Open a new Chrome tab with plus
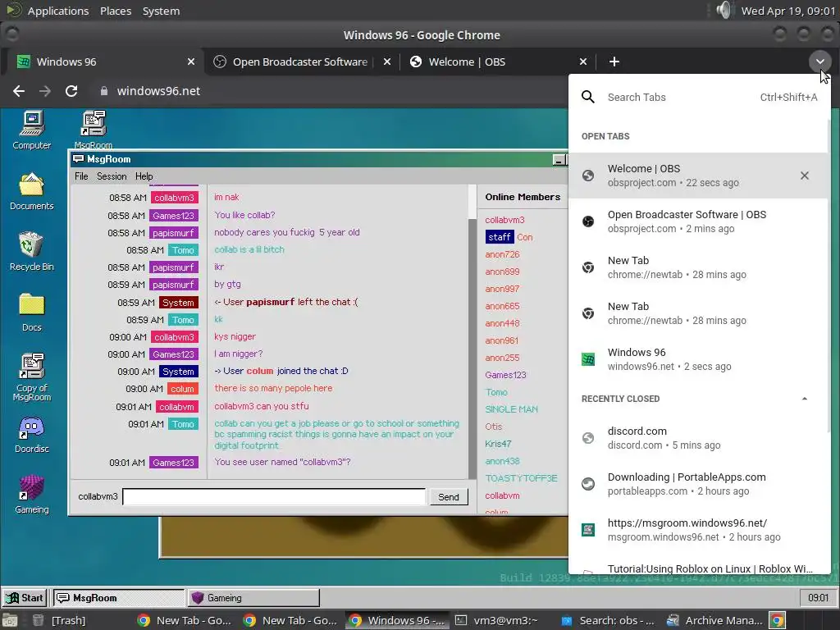Screen dimensions: 840x630 click(614, 62)
